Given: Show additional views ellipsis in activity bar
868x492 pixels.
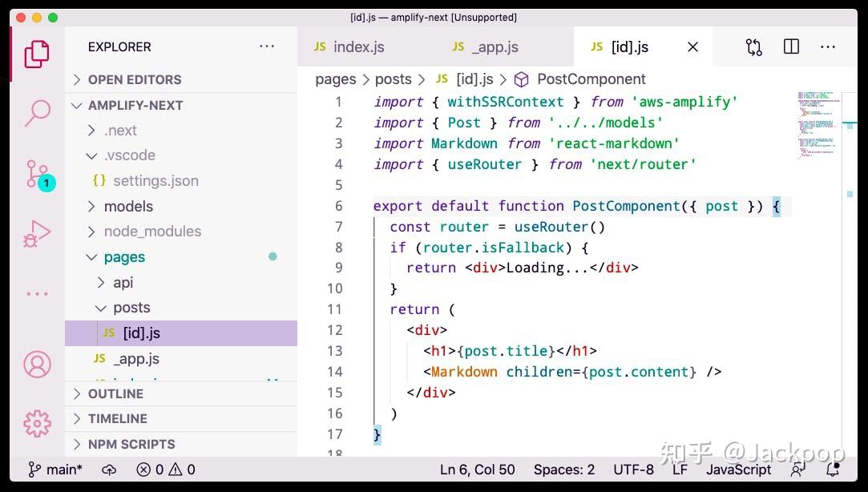Looking at the screenshot, I should [37, 294].
